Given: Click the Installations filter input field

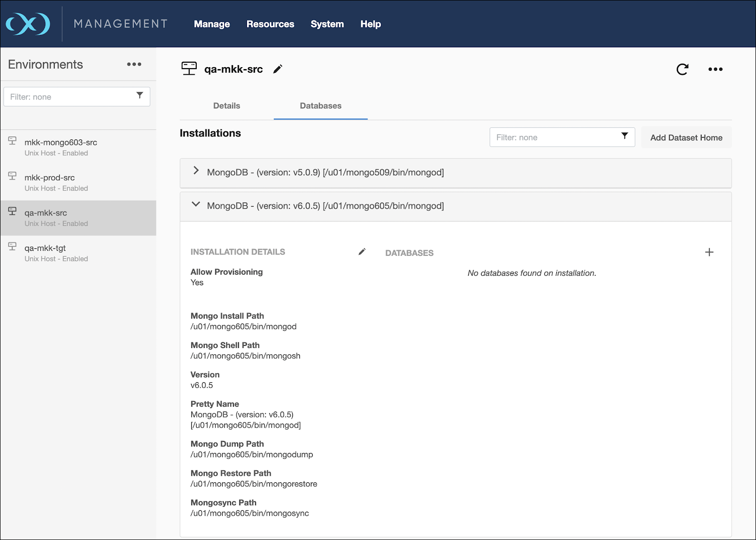Looking at the screenshot, I should (553, 137).
